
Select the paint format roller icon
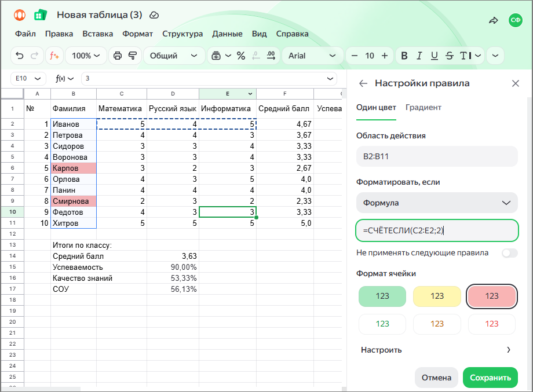coord(133,56)
